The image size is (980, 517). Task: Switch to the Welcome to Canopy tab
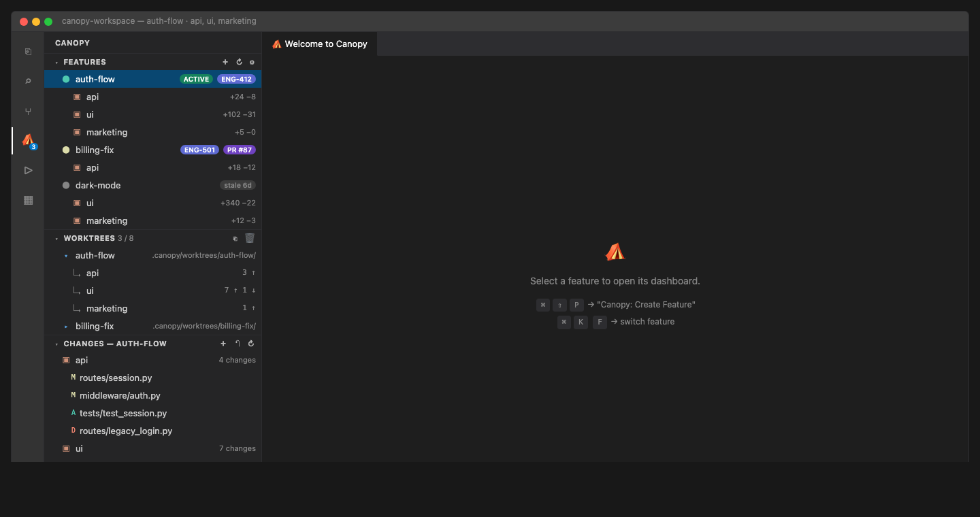(320, 43)
